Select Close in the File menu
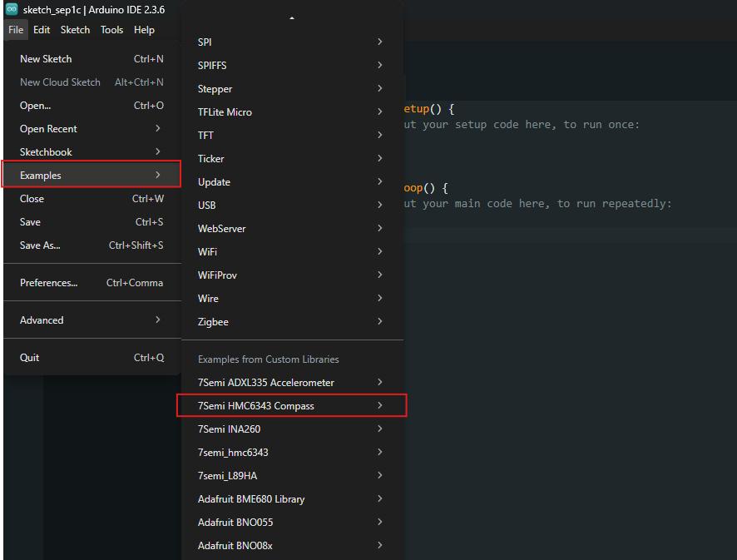Screen dimensions: 737x560 [x=92, y=198]
